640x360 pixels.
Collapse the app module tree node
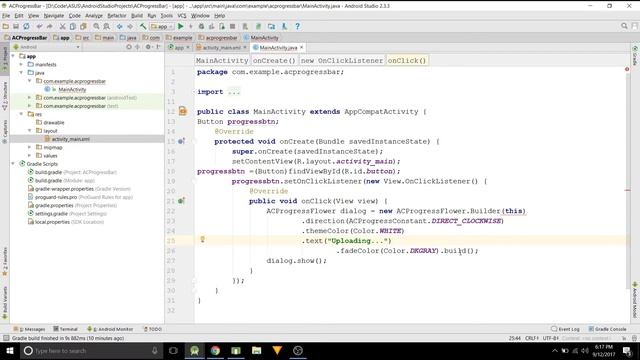click(x=14, y=56)
